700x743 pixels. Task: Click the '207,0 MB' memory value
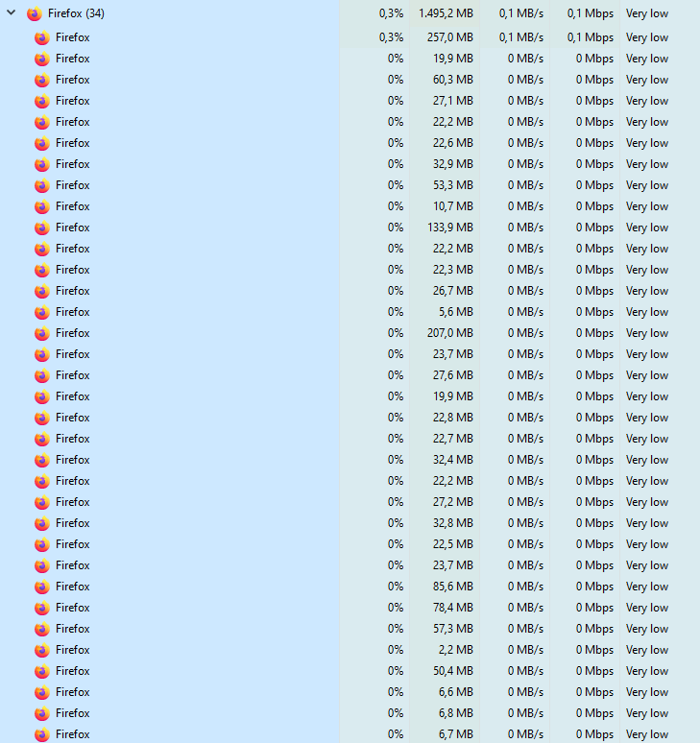(x=449, y=333)
